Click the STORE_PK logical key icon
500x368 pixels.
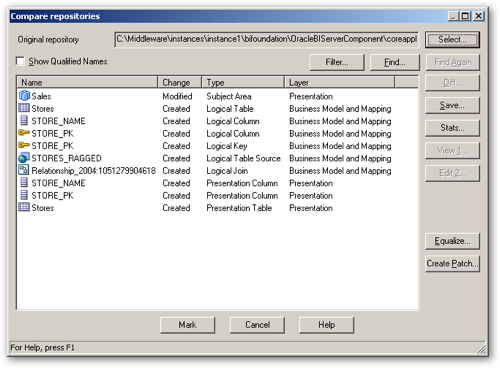pyautogui.click(x=24, y=145)
